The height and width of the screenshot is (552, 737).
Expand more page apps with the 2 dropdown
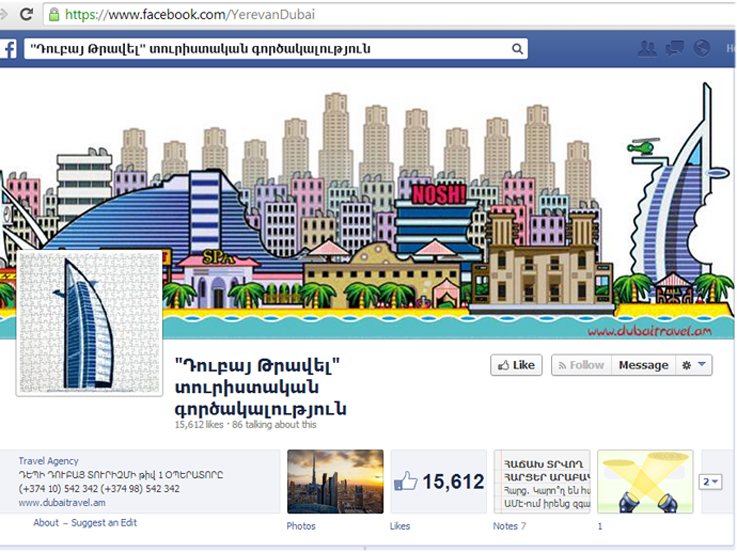[711, 482]
